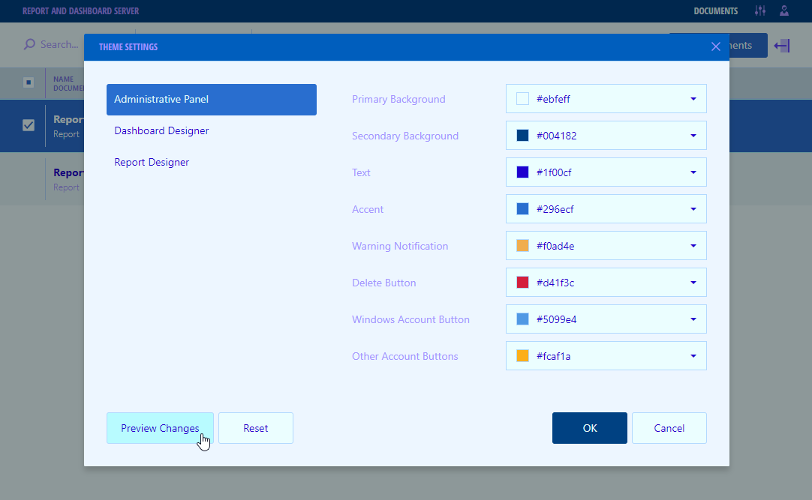This screenshot has width=812, height=500.
Task: Click the Accent blue color swatch
Action: 522,209
